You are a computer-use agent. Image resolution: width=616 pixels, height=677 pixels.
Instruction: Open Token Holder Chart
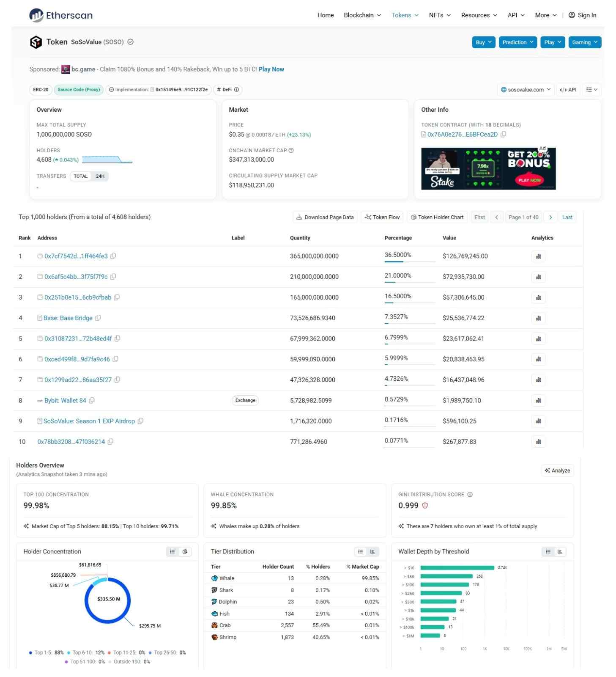click(437, 217)
